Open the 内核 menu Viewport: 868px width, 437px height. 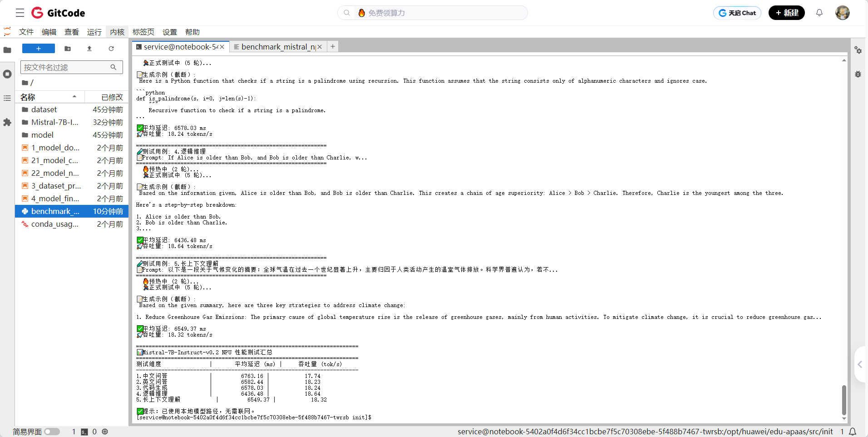[117, 32]
